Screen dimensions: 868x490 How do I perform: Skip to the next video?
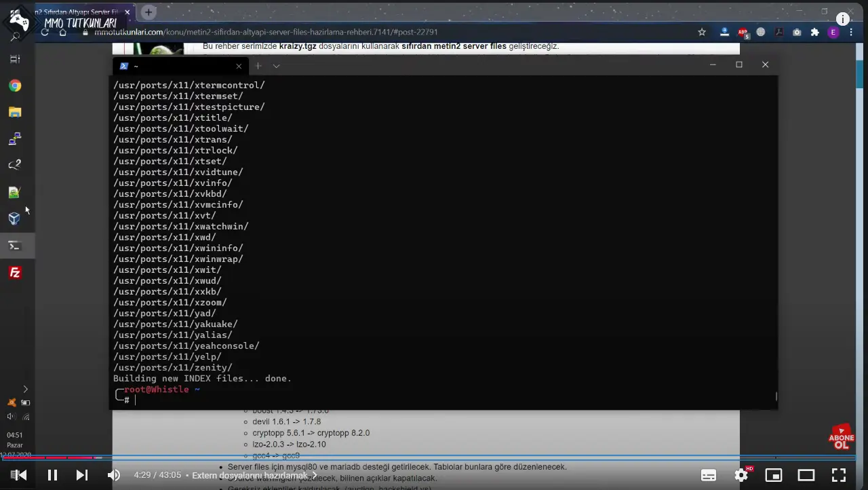point(82,475)
